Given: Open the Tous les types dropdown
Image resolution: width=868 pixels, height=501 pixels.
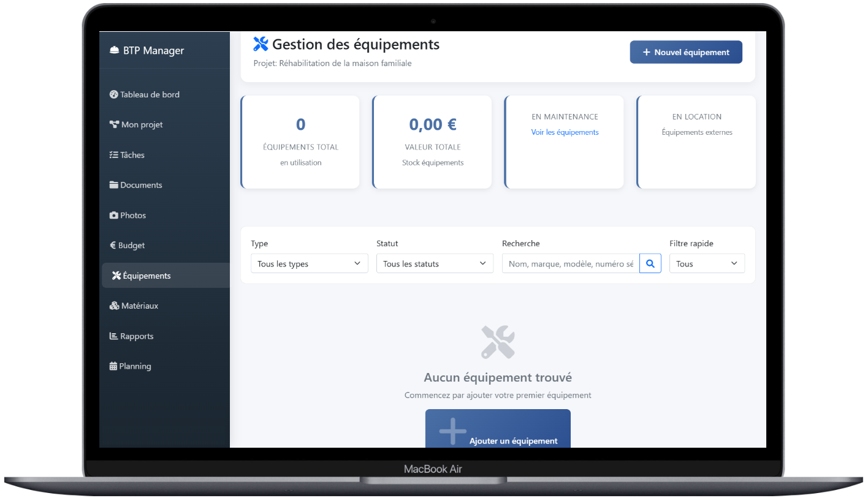Looking at the screenshot, I should coord(309,264).
